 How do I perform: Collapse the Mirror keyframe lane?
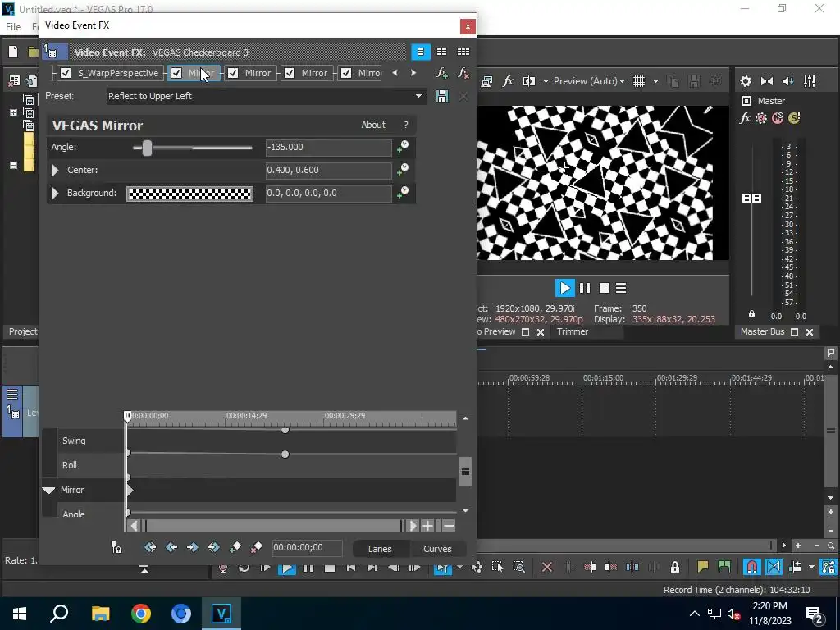pos(48,491)
